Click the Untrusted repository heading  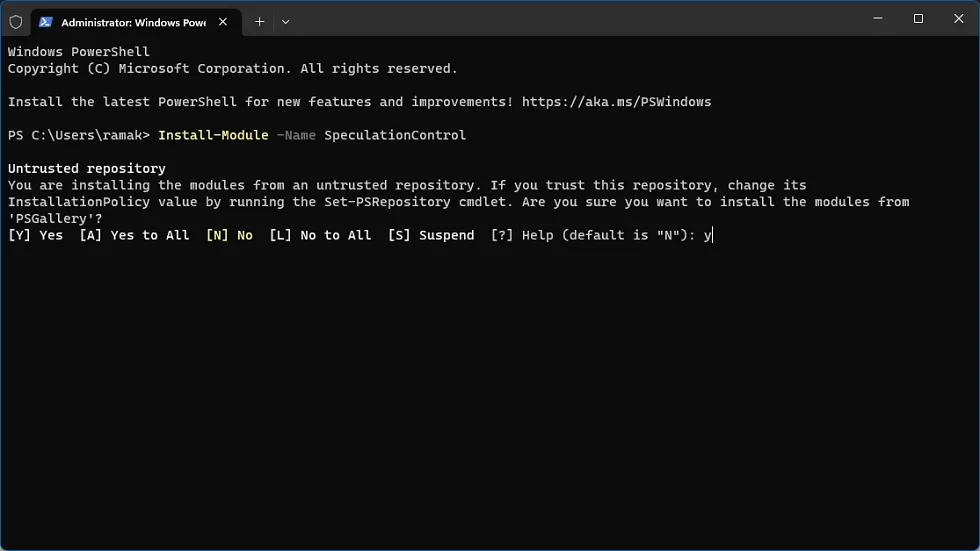(x=87, y=169)
